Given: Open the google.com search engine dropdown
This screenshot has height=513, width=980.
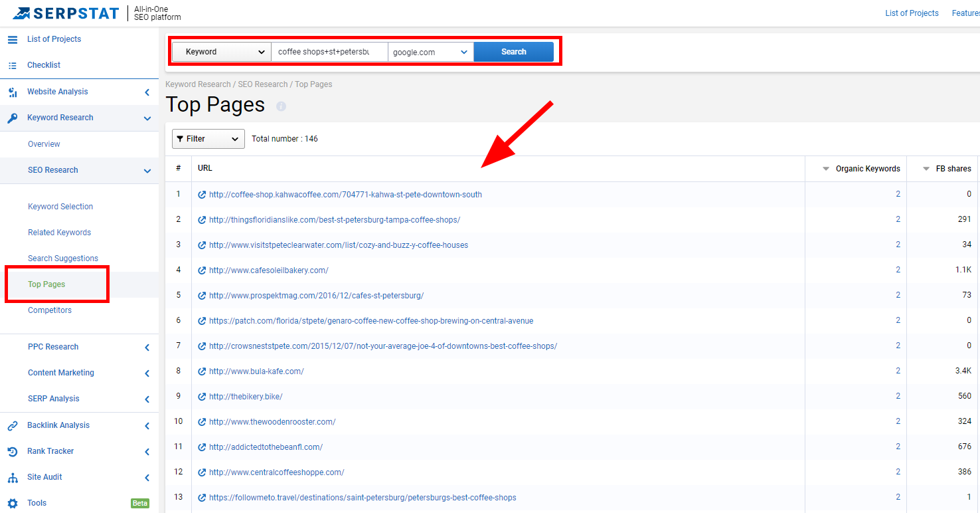Looking at the screenshot, I should [430, 52].
